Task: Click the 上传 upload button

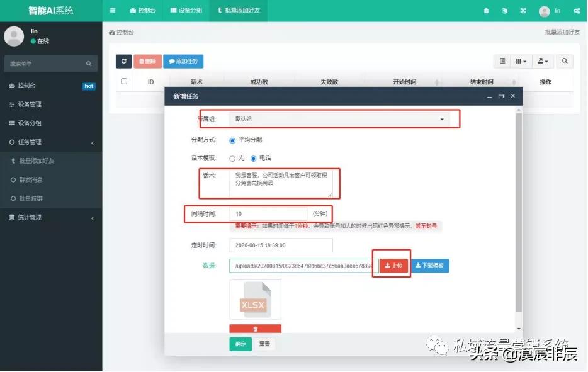Action: point(393,266)
